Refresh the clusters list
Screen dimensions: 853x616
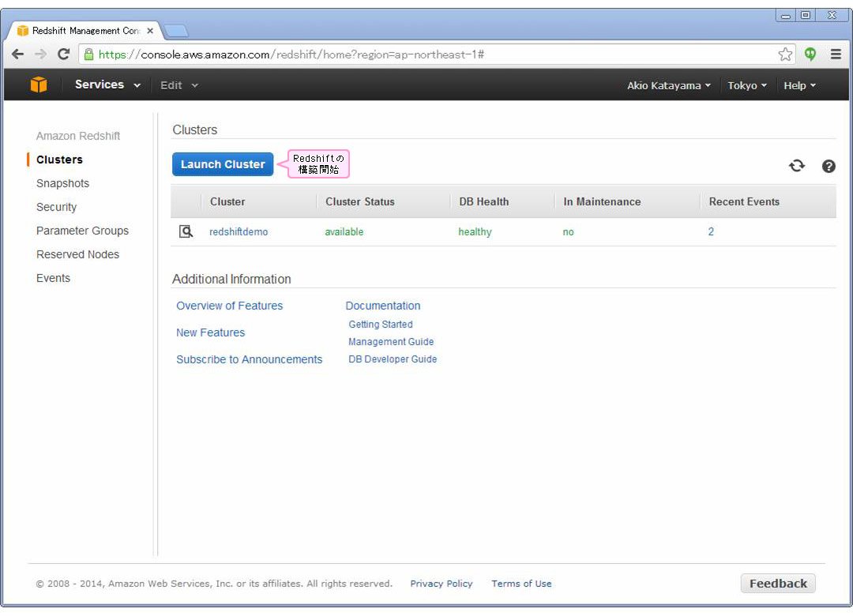(x=797, y=165)
